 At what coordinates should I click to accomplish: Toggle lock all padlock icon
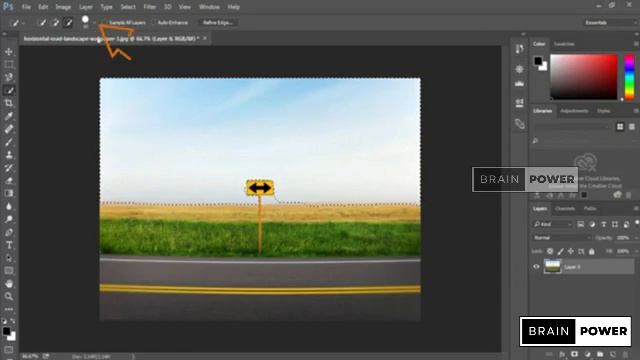click(x=592, y=251)
